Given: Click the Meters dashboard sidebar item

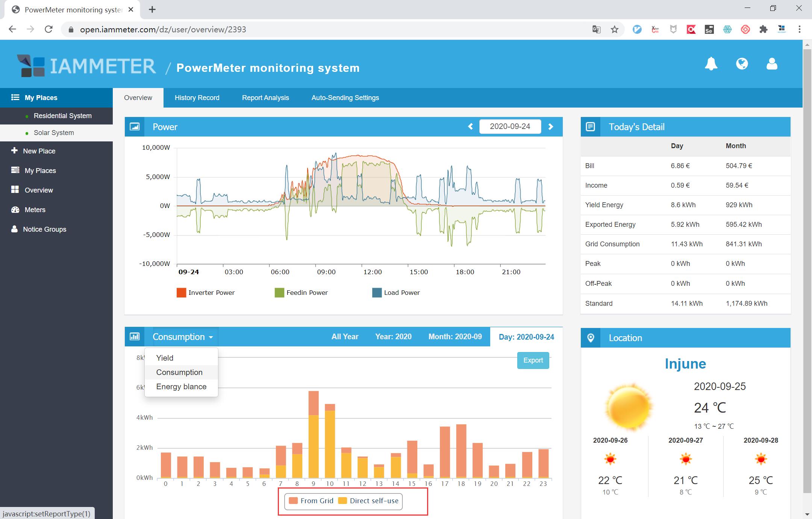Looking at the screenshot, I should (x=35, y=210).
